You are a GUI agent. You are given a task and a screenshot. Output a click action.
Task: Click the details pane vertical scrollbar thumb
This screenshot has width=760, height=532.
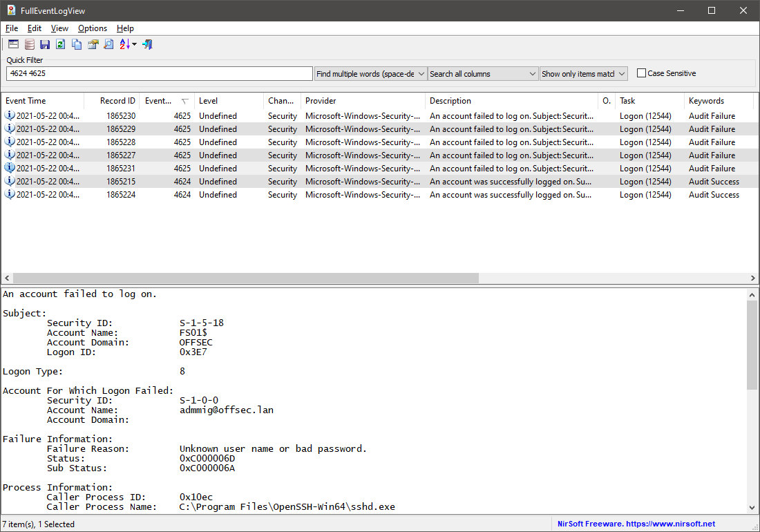pos(752,345)
